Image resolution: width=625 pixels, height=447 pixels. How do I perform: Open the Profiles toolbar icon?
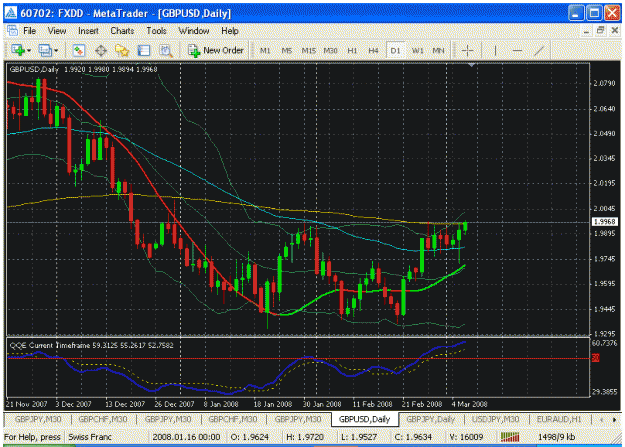tap(45, 50)
